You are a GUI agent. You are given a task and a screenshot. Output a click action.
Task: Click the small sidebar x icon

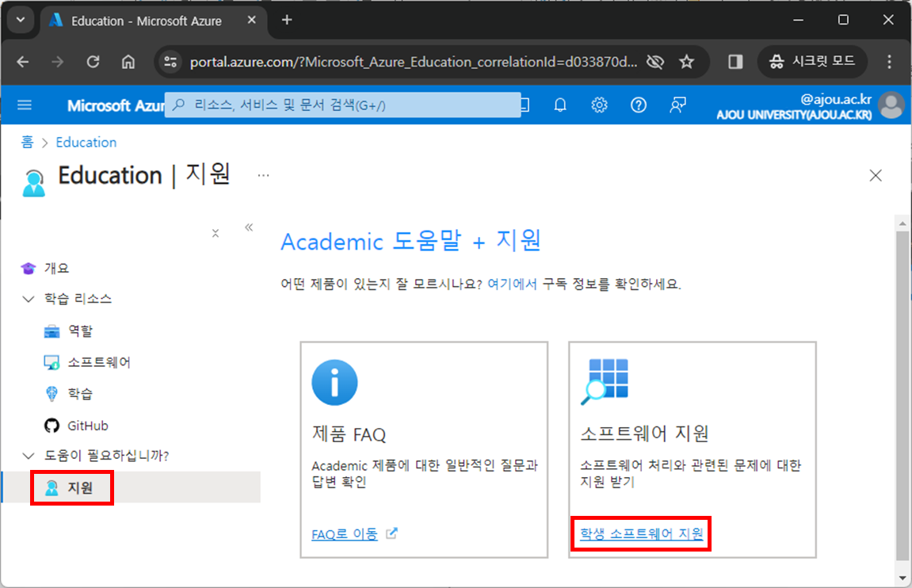point(216,233)
